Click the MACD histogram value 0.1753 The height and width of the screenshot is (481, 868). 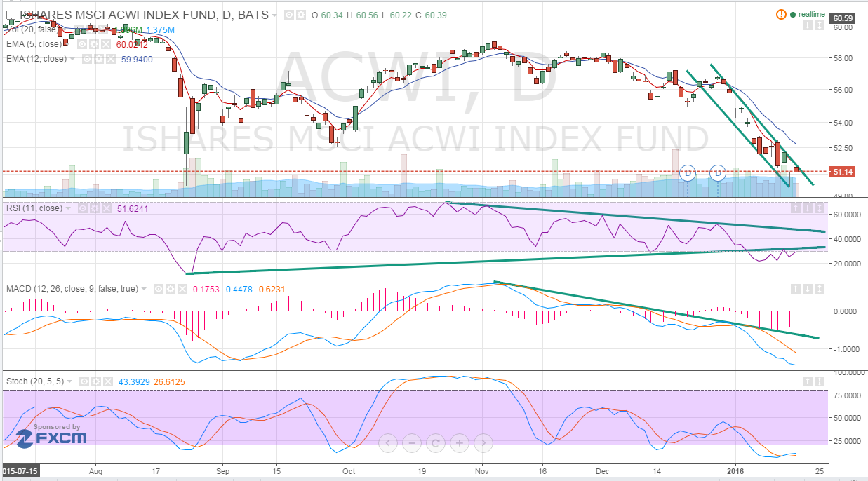(208, 289)
